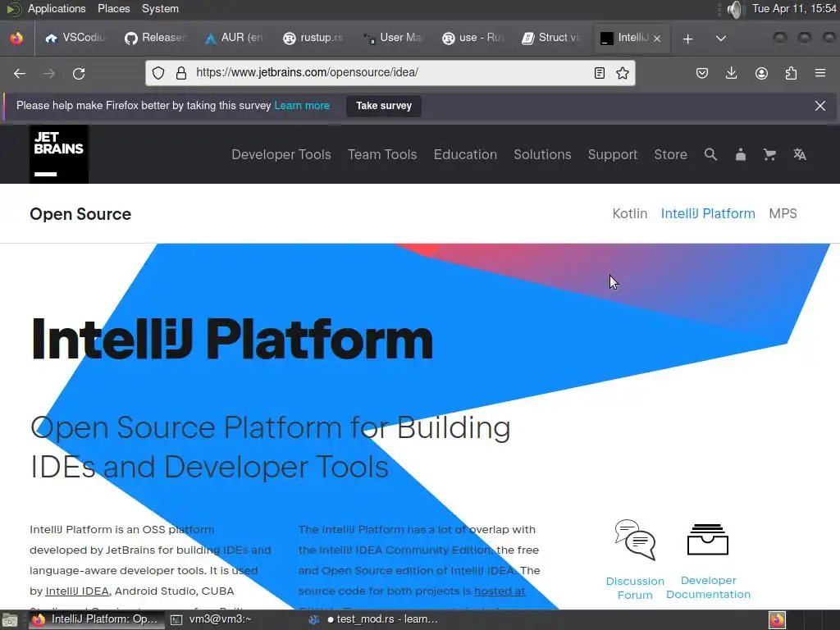840x630 pixels.
Task: Click the shield tracking protection icon
Action: 158,73
